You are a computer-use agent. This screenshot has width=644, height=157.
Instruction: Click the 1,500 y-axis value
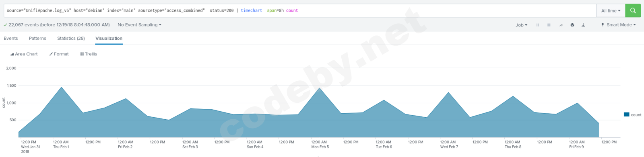click(12, 86)
